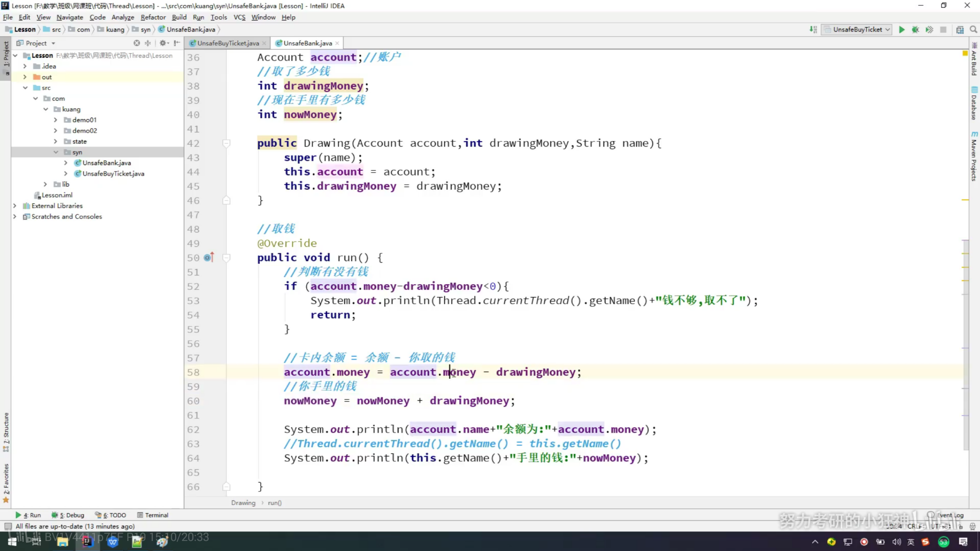The width and height of the screenshot is (980, 551).
Task: Open the Build menu
Action: click(x=179, y=17)
